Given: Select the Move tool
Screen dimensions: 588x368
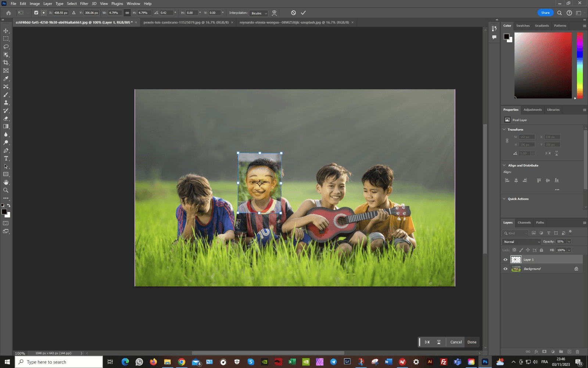Looking at the screenshot, I should point(6,31).
